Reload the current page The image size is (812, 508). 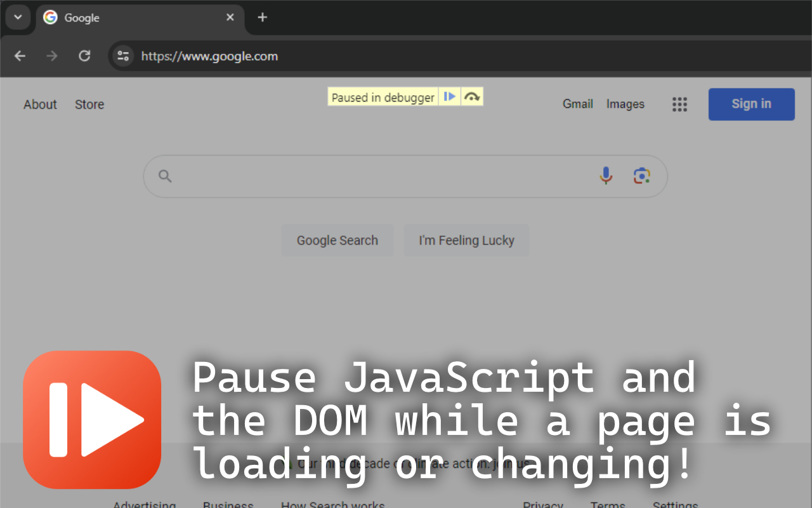click(84, 56)
